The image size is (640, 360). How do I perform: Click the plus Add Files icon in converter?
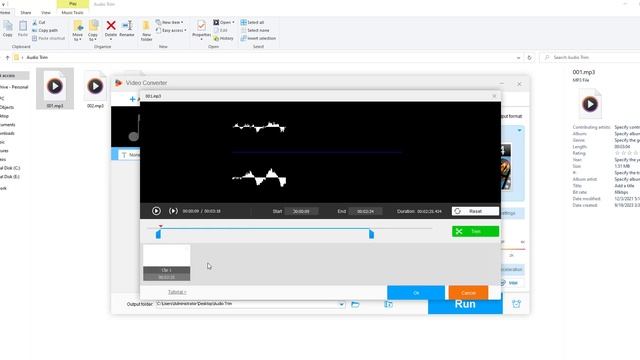tap(132, 99)
